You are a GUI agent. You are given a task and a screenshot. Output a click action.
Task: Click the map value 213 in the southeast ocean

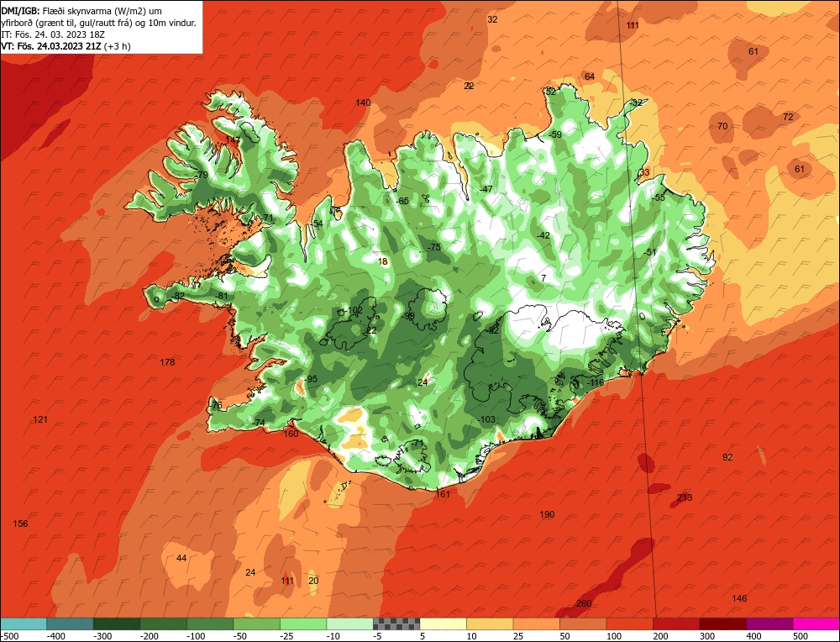685,497
